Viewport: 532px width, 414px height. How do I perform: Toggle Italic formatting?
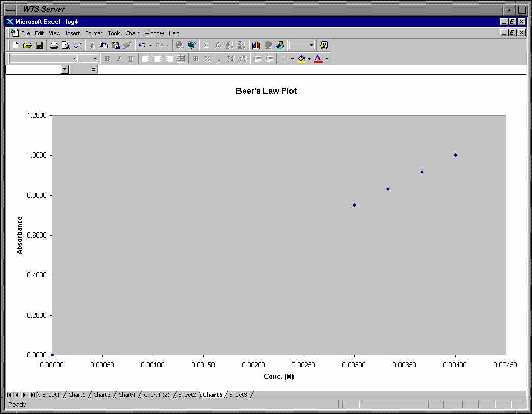click(119, 59)
